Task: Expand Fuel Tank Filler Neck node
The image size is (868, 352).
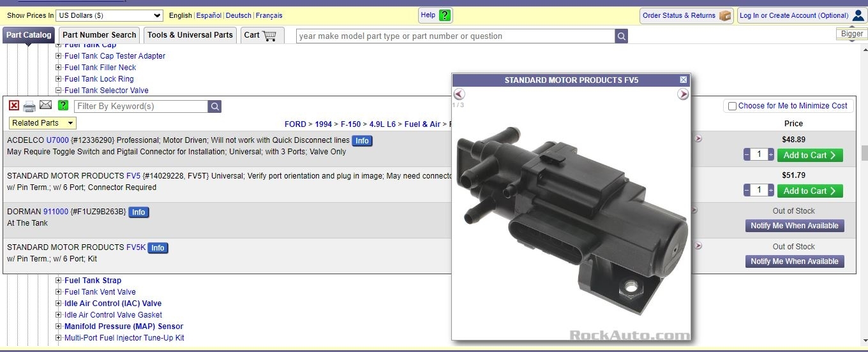Action: click(x=59, y=68)
